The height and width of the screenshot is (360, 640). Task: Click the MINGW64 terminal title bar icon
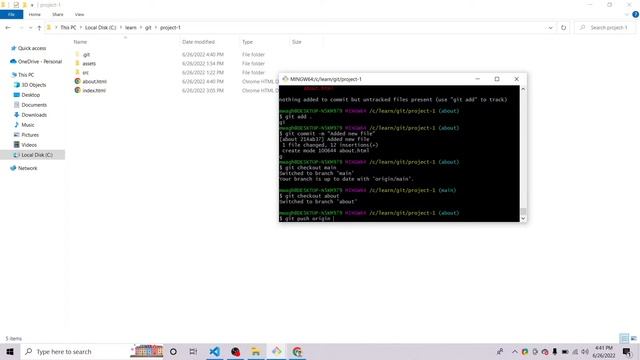click(285, 79)
